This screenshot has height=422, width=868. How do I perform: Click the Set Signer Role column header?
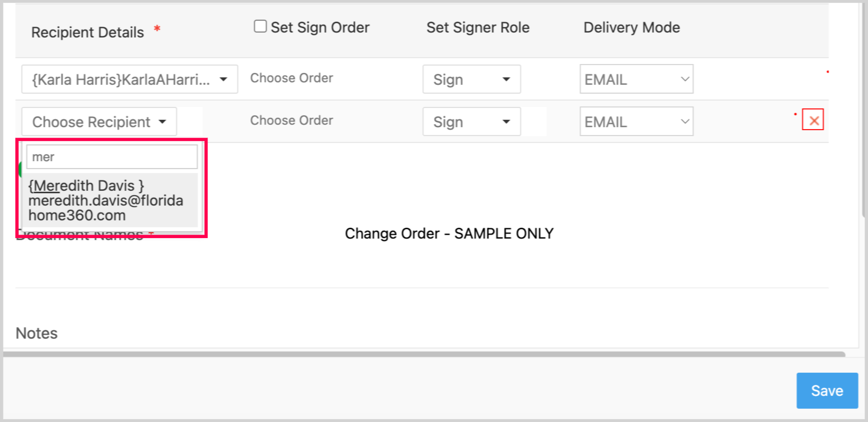coord(478,28)
